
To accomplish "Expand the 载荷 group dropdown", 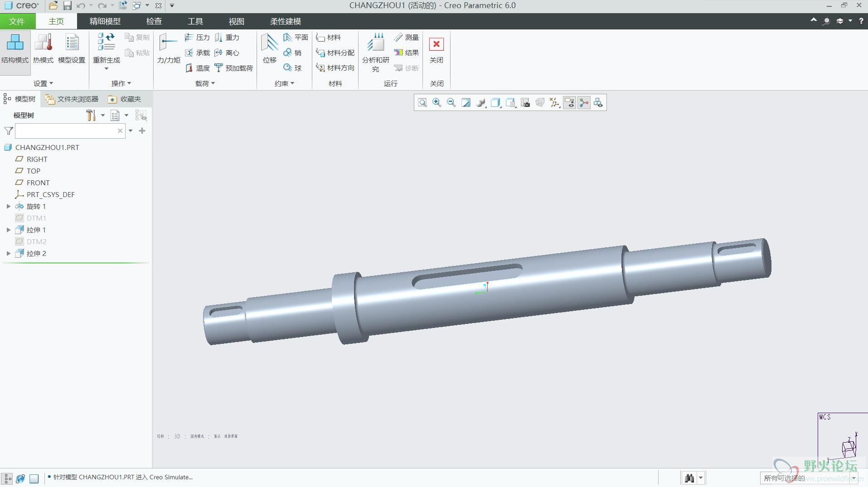I will point(205,83).
